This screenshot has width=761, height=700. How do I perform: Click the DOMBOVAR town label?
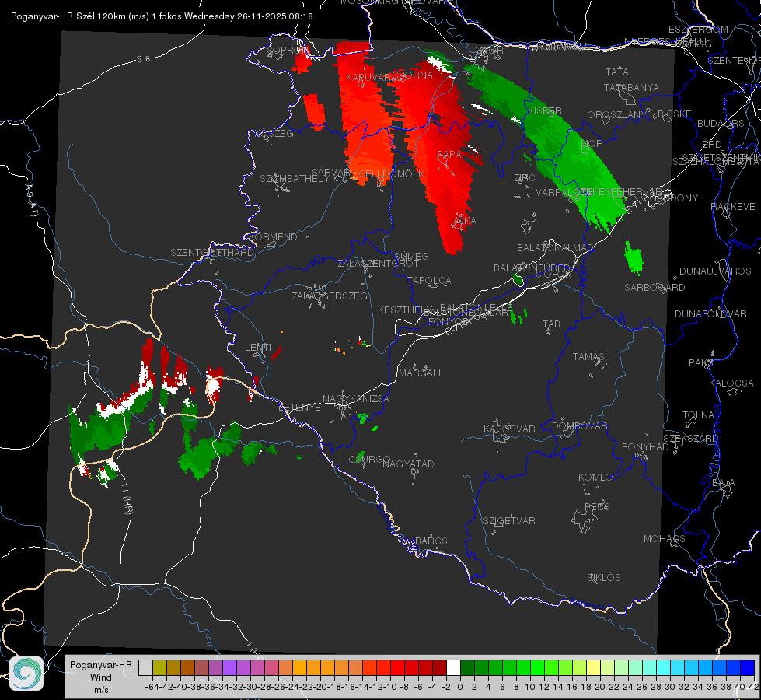click(579, 426)
